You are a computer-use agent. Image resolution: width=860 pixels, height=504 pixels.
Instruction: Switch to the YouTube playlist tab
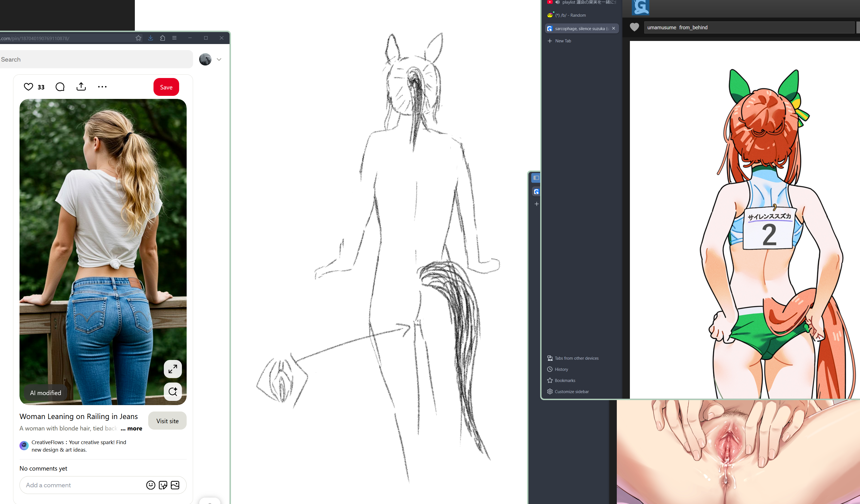[582, 3]
